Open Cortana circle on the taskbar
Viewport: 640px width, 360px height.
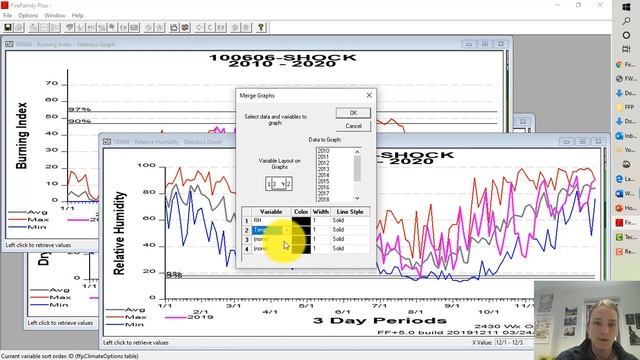626,36
